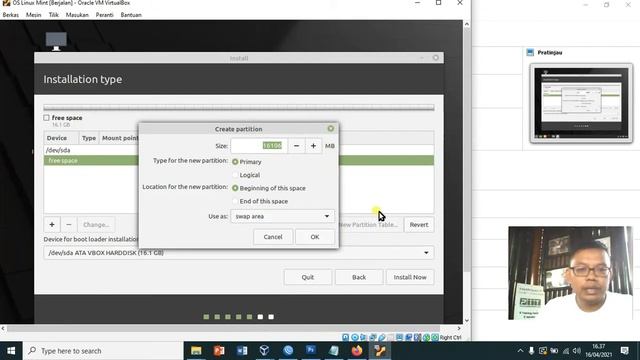This screenshot has width=640, height=360.
Task: Click the Pratinjau preview thumbnail
Action: (x=581, y=103)
